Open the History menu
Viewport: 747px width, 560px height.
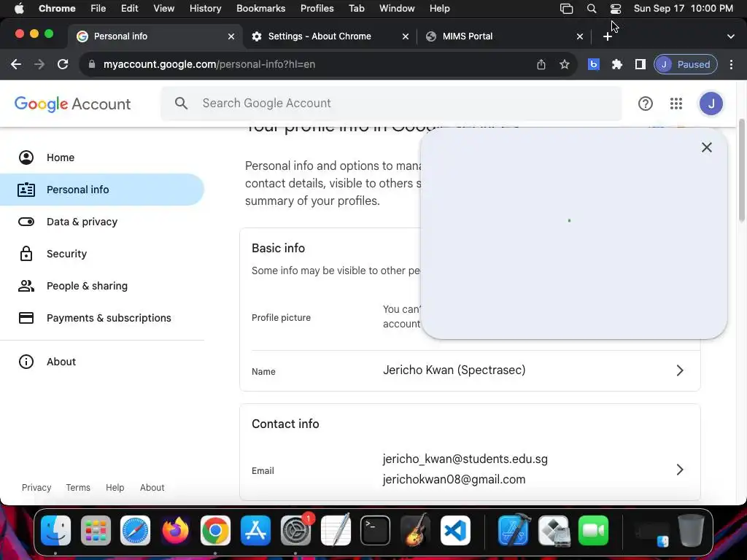pos(205,9)
